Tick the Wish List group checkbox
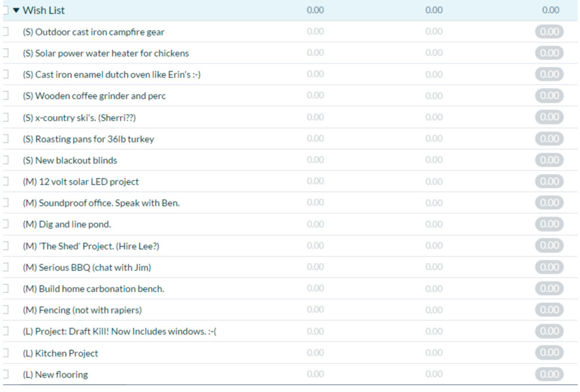 tap(6, 10)
